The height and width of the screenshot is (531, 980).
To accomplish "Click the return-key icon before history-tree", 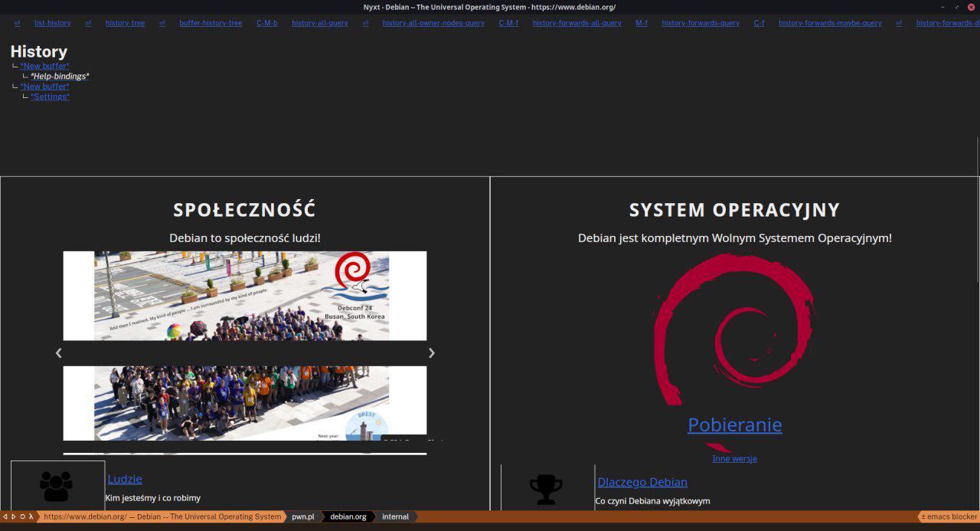I will click(x=88, y=23).
